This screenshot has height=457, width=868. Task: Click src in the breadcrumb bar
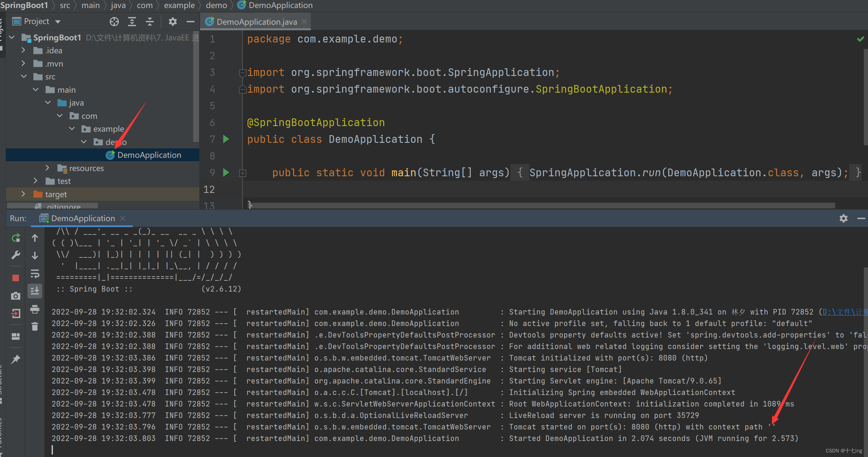pyautogui.click(x=65, y=5)
